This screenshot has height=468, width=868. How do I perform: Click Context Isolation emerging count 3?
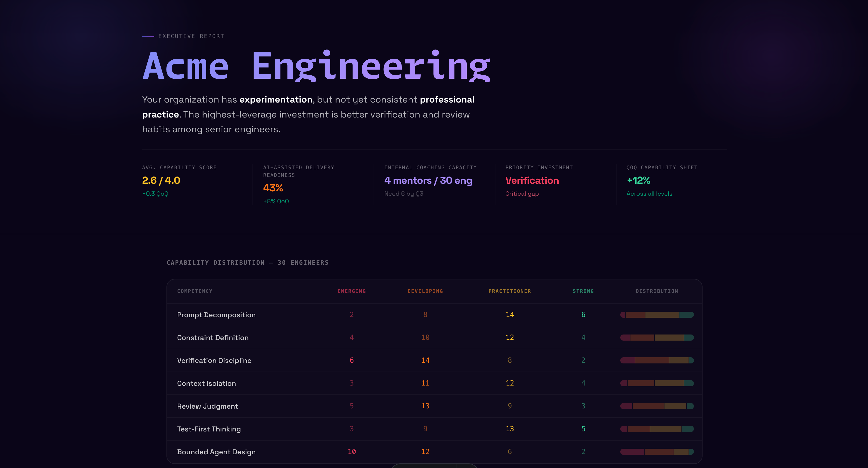(352, 383)
